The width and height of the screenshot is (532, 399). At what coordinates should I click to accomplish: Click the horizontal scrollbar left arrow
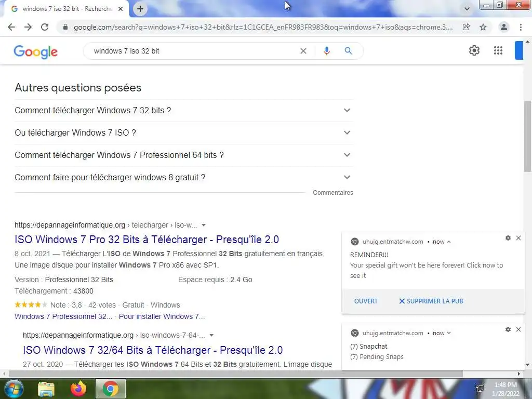coord(4,374)
